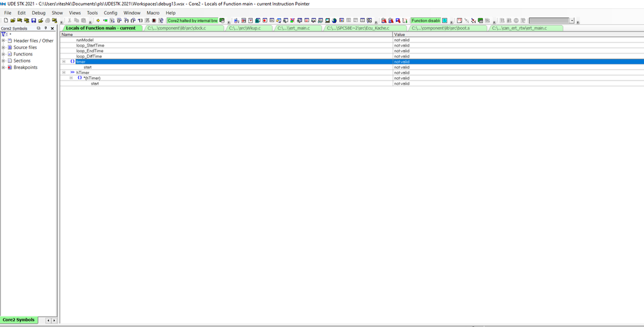Click the globe icon in the toolbar
This screenshot has height=327, width=644.
click(x=335, y=21)
